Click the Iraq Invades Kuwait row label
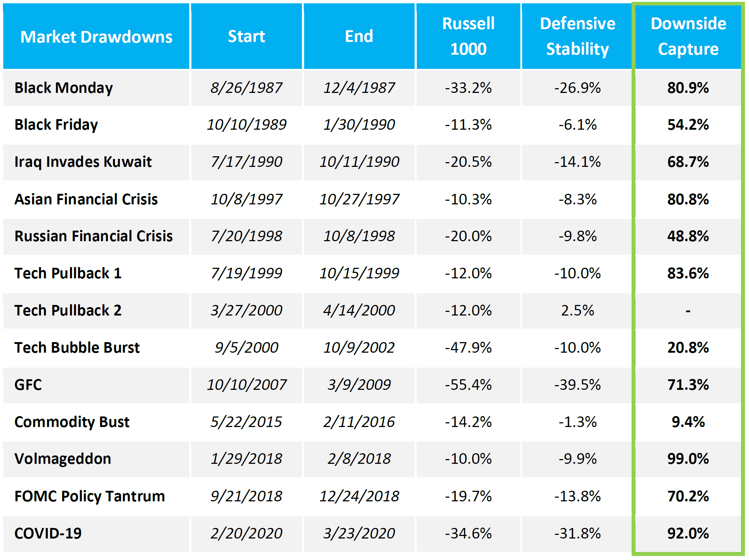The height and width of the screenshot is (560, 749). (83, 162)
